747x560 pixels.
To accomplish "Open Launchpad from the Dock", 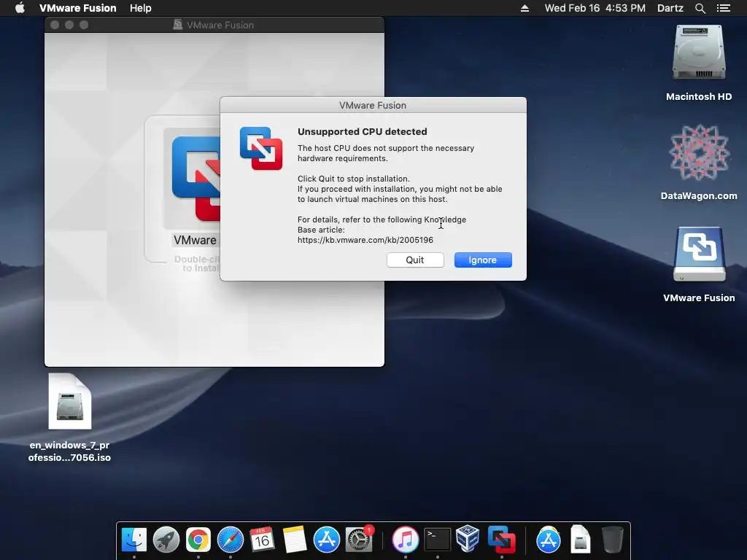I will tap(166, 540).
